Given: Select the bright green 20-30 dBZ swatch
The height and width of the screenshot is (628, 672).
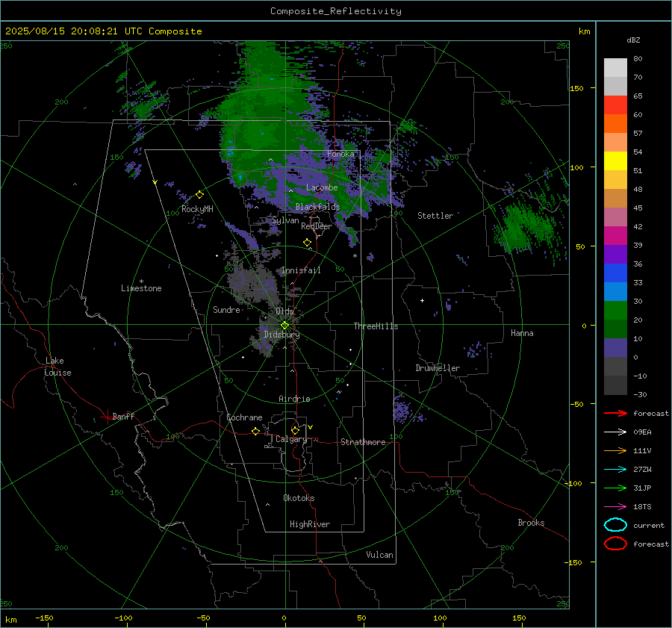Looking at the screenshot, I should (x=615, y=311).
